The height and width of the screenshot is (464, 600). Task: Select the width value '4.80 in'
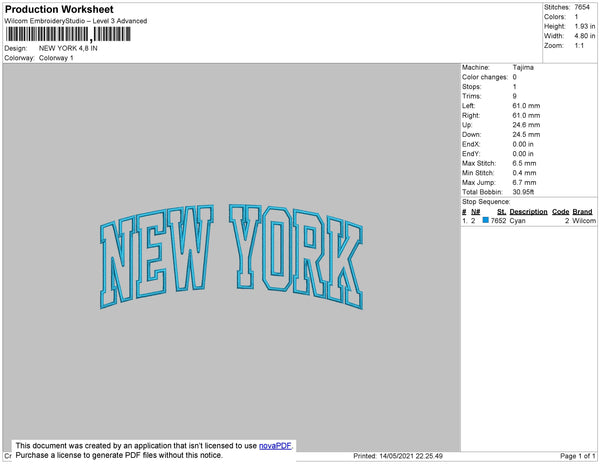point(585,36)
